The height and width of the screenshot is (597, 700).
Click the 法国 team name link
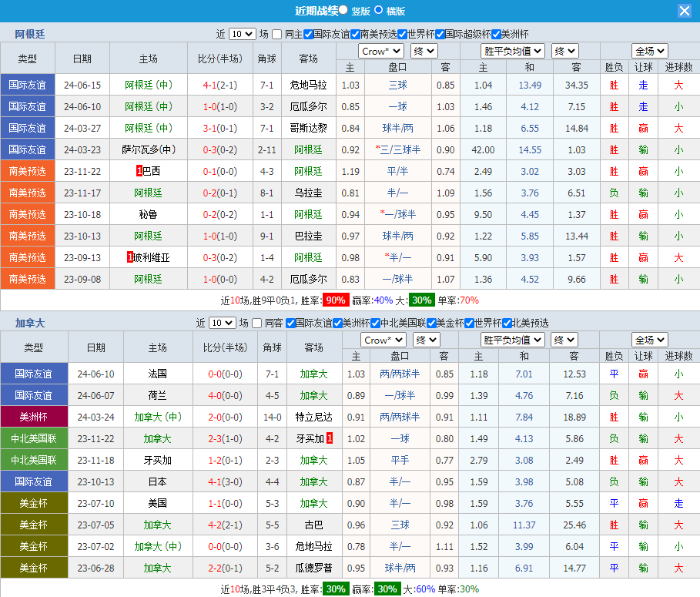tap(158, 374)
